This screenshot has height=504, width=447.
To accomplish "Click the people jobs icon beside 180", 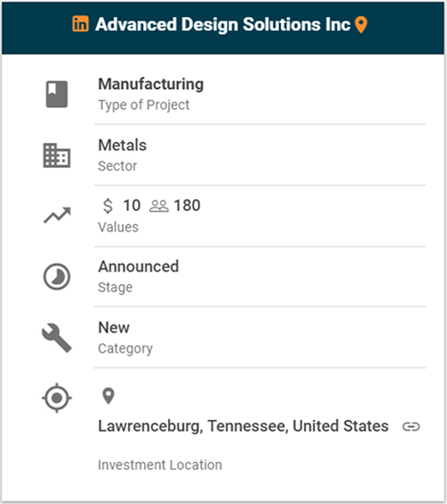I will 159,206.
